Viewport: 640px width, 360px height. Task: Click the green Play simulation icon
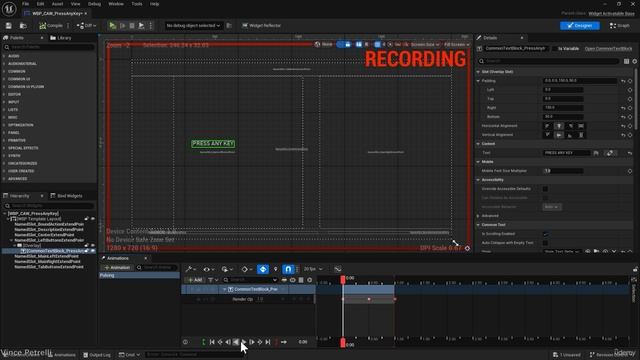tap(113, 26)
